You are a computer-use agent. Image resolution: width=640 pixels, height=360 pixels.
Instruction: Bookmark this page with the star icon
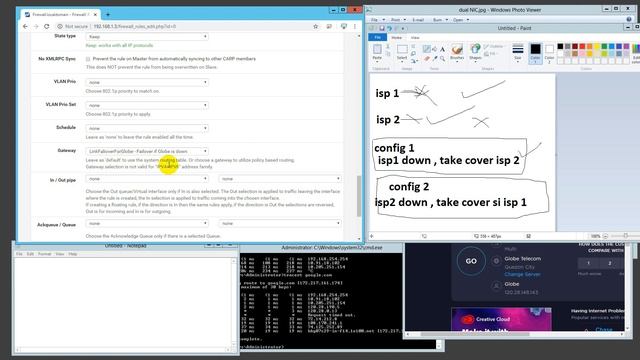tap(316, 26)
